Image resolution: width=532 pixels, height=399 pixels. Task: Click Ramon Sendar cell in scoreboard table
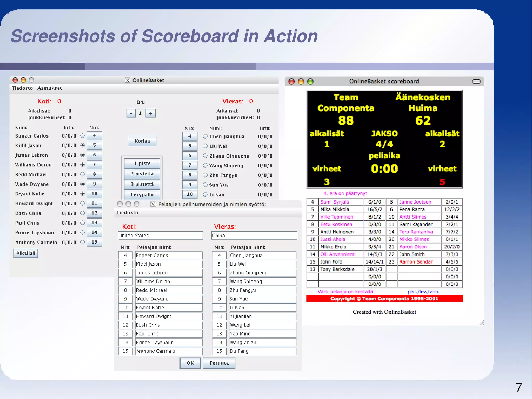(420, 262)
